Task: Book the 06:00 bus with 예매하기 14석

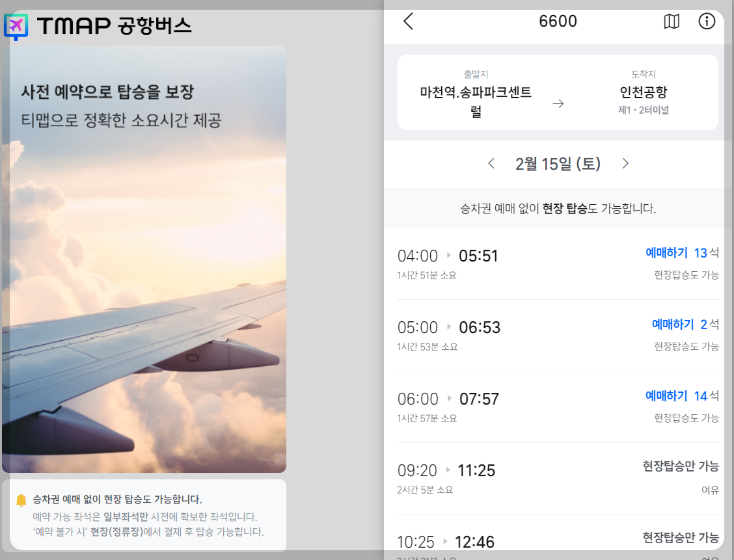Action: [x=682, y=396]
